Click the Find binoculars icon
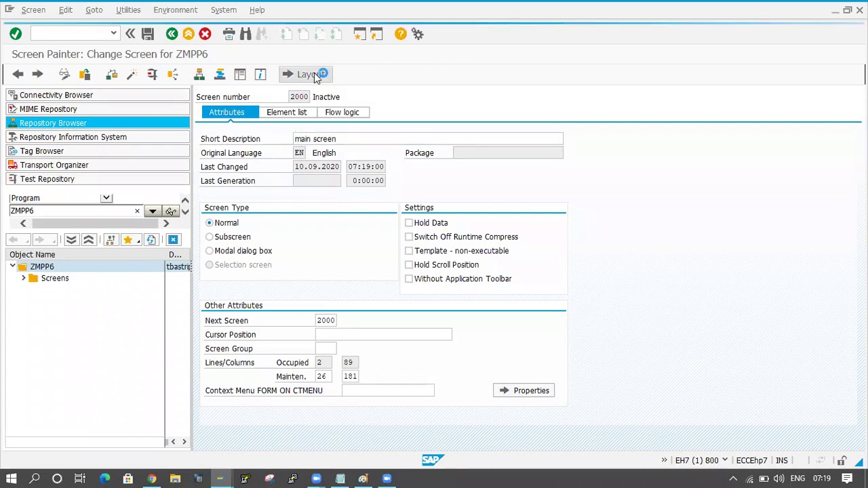 [245, 34]
